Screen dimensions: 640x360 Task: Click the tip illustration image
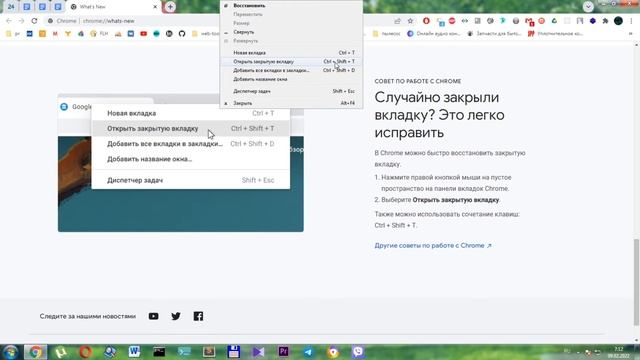click(180, 163)
